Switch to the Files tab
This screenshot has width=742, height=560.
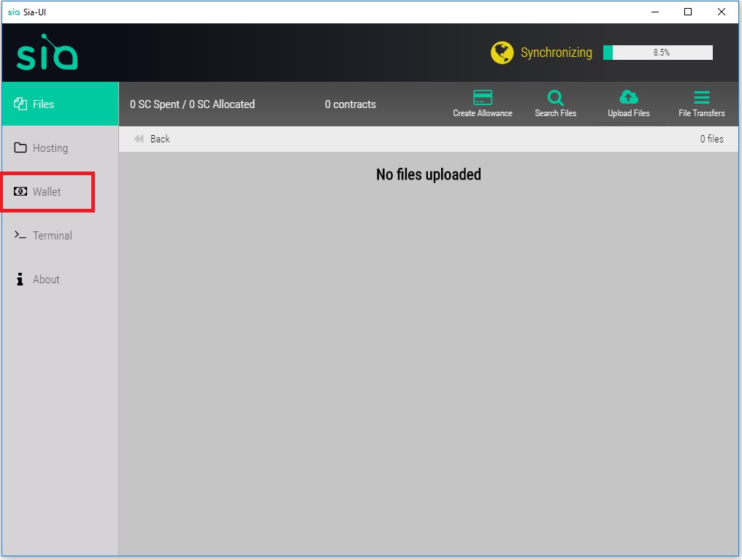(x=43, y=104)
